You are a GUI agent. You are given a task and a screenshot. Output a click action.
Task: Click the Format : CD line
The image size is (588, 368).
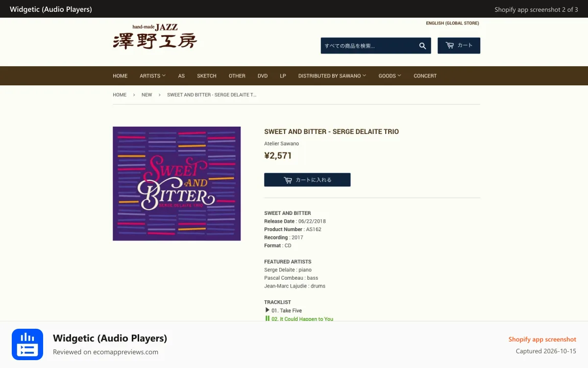click(x=277, y=245)
